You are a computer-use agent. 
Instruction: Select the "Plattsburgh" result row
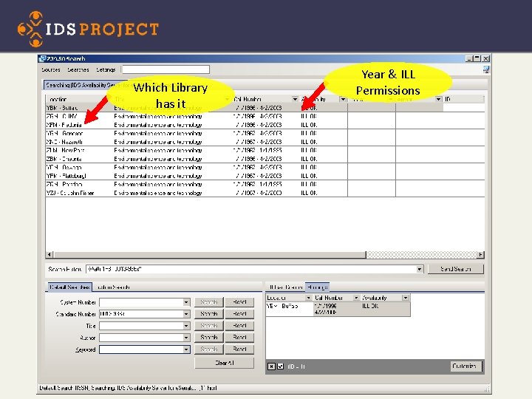click(265, 176)
